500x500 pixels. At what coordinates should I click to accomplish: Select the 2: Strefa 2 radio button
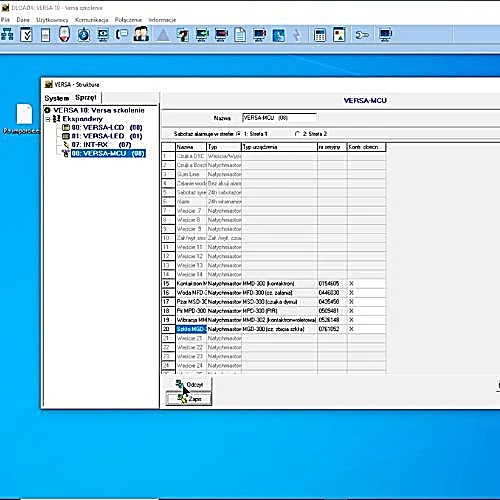pos(298,134)
